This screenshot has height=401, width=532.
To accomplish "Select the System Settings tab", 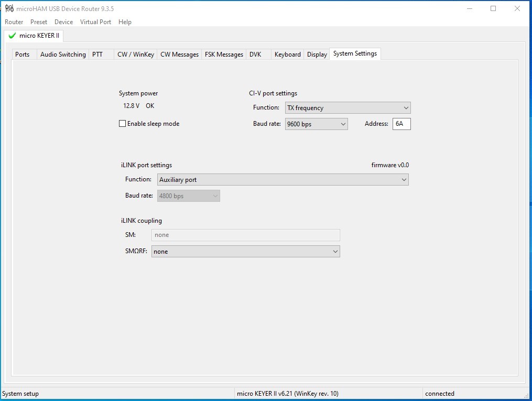I will 355,53.
